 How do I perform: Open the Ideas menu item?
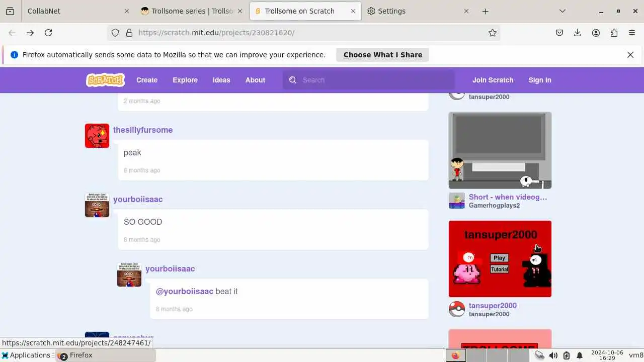(221, 80)
